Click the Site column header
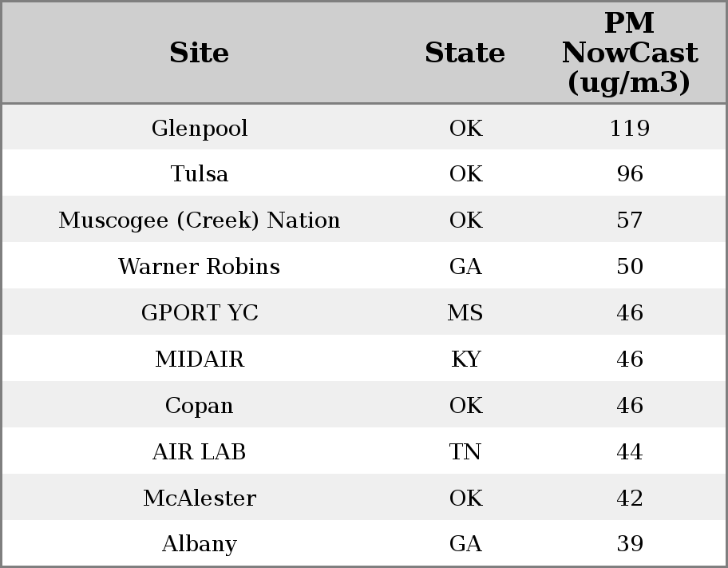 click(x=200, y=53)
